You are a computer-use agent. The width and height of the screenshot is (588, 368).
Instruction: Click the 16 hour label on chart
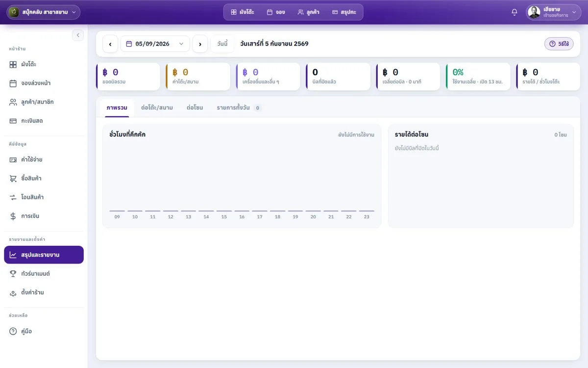click(x=242, y=217)
